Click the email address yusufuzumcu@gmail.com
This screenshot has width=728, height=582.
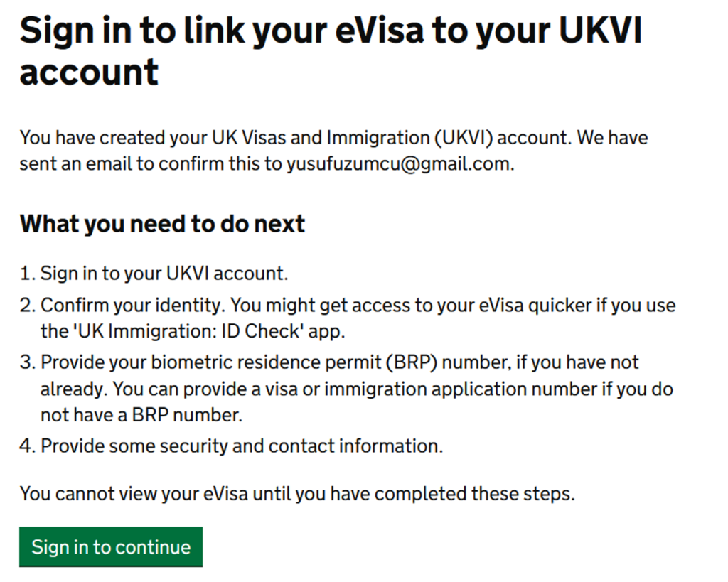tap(398, 164)
